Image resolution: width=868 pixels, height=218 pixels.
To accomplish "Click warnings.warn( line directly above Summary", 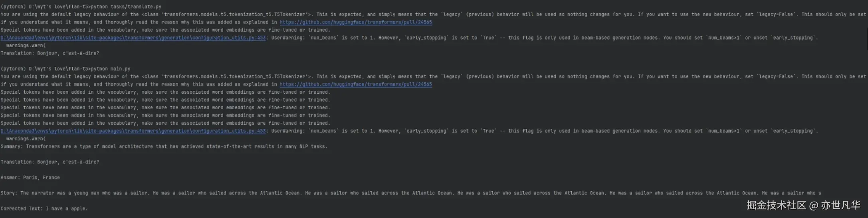I will (x=26, y=139).
